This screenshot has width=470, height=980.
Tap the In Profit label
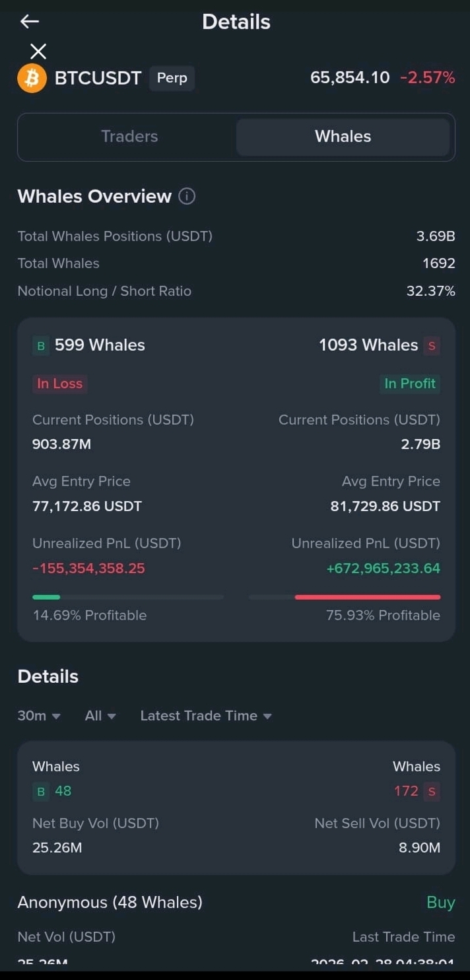[410, 384]
